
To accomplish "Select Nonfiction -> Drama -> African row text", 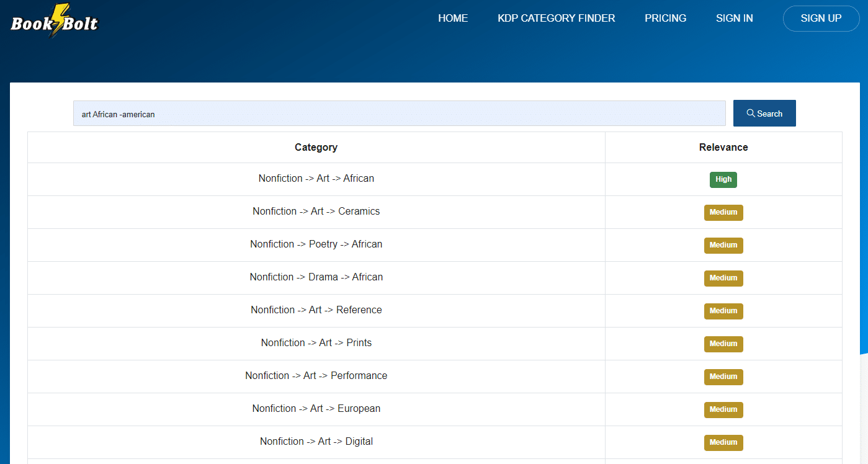I will tap(316, 277).
